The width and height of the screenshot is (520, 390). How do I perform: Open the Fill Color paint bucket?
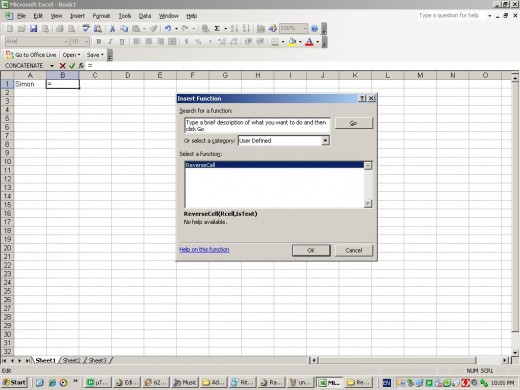[292, 42]
